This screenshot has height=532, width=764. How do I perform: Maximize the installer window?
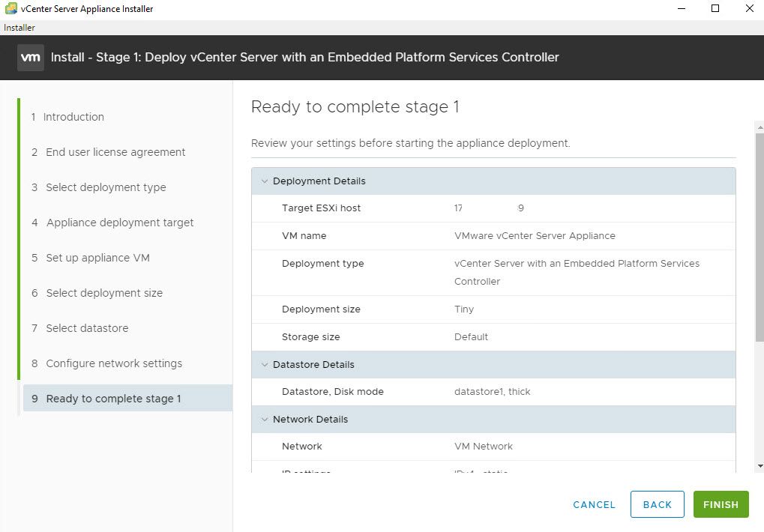pos(715,9)
